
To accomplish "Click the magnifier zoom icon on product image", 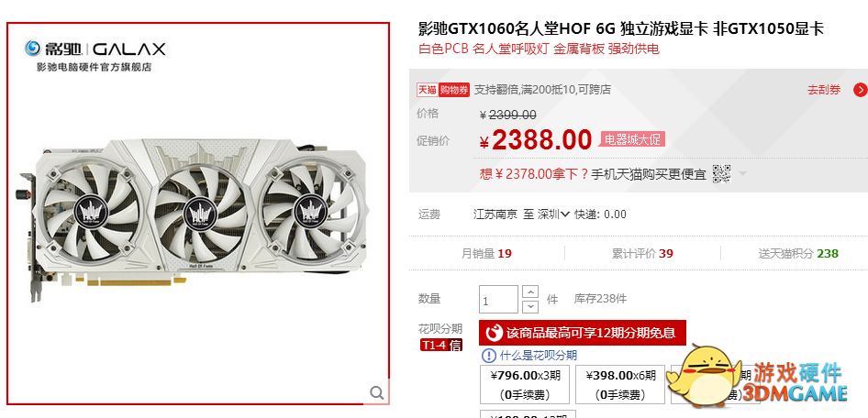I will (x=377, y=392).
